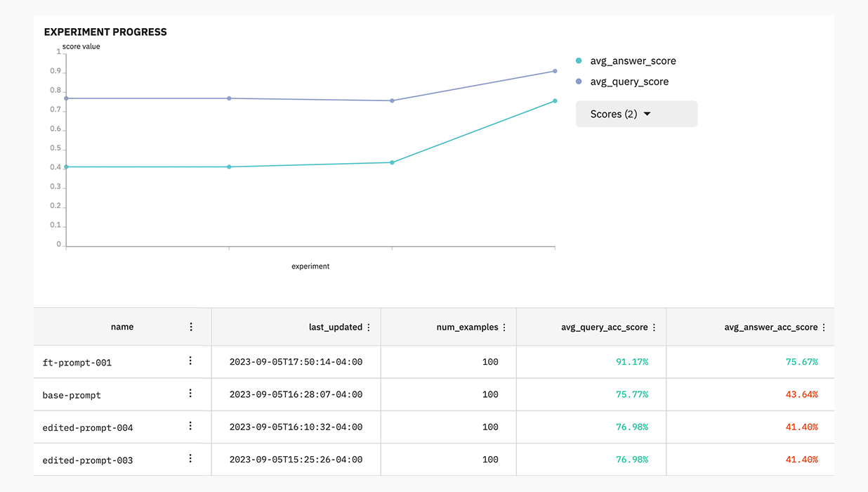Open the ft-prompt-001 experiment
Image resolution: width=868 pixels, height=492 pixels.
pos(77,363)
